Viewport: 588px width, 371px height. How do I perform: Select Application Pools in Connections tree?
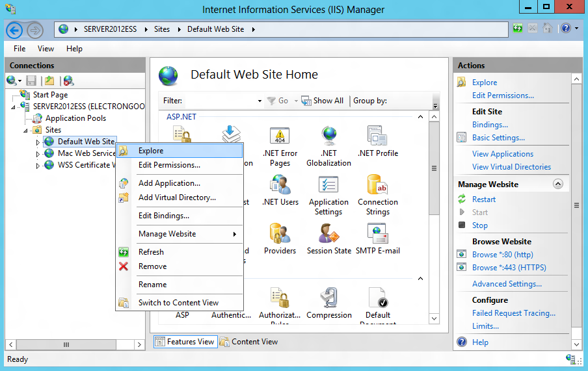tap(75, 118)
